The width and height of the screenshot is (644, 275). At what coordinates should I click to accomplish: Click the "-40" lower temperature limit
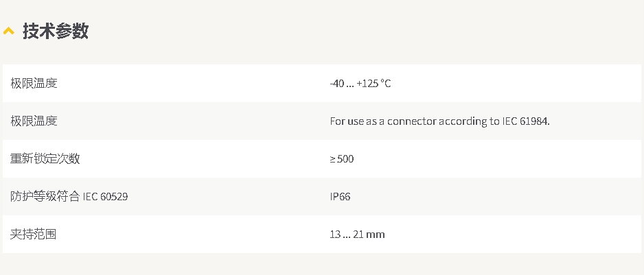tap(337, 83)
